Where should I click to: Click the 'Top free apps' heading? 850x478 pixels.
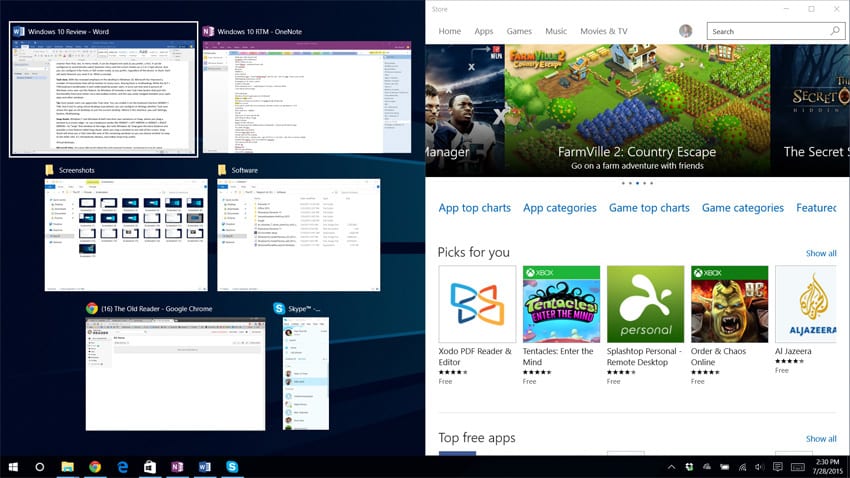[x=476, y=437]
